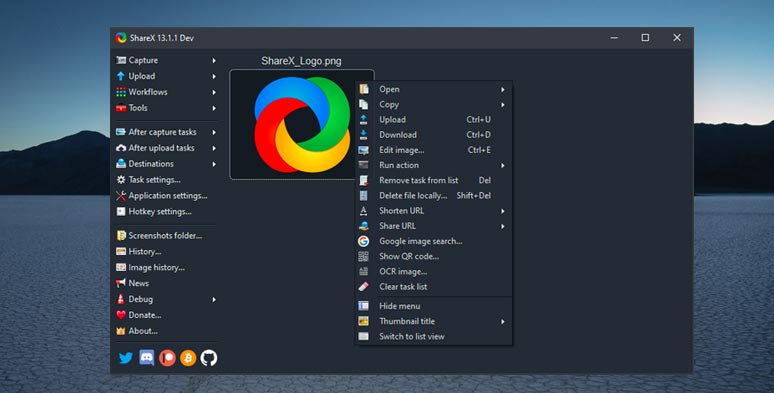The image size is (774, 393).
Task: Click the blue Upload arrow icon in sidebar
Action: coord(121,76)
